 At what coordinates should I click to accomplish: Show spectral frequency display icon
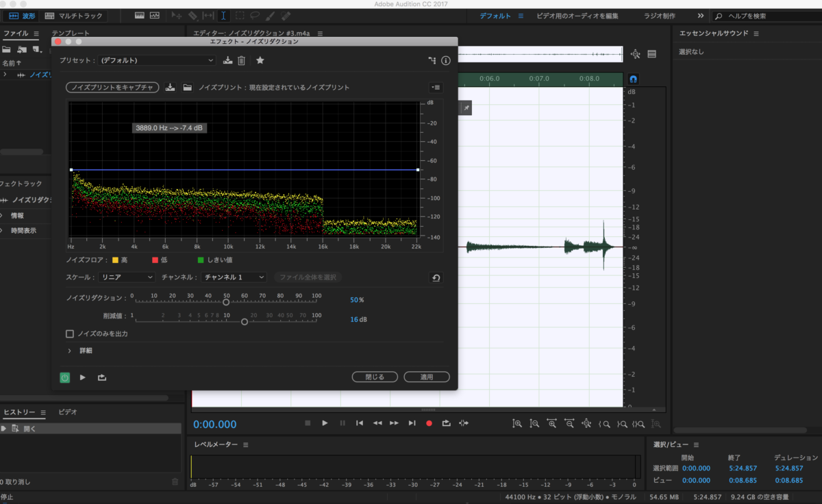(x=140, y=16)
